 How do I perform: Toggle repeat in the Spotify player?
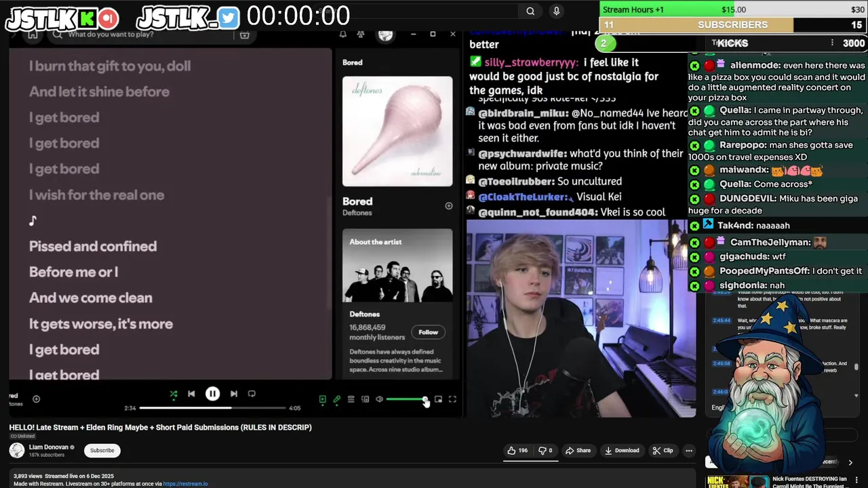(252, 394)
